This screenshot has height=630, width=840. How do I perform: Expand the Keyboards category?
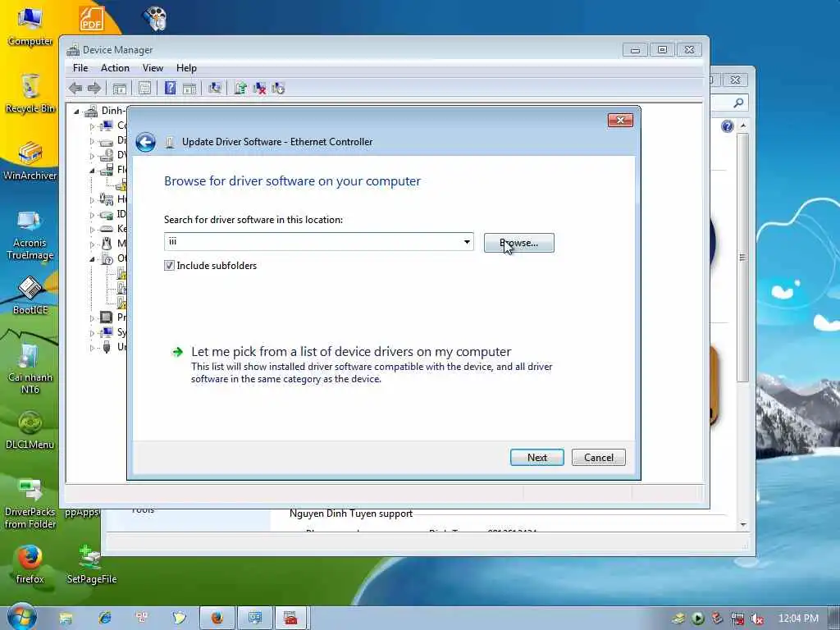tap(92, 230)
